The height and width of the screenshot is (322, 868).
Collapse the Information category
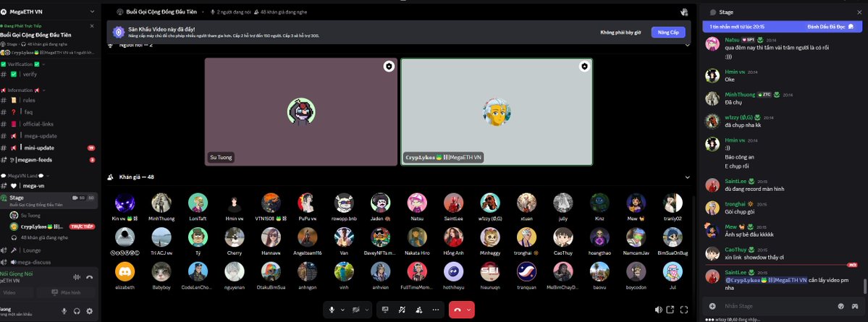(24, 90)
